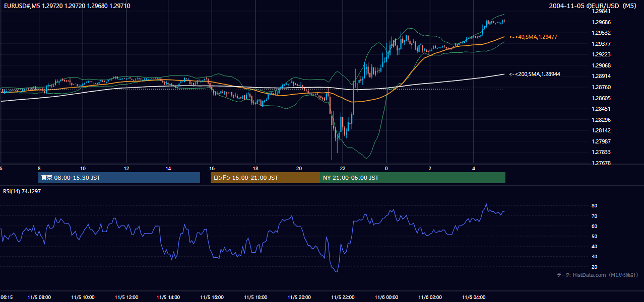Select the 40 SMA 1.29477 label
This screenshot has width=644, height=302.
533,37
